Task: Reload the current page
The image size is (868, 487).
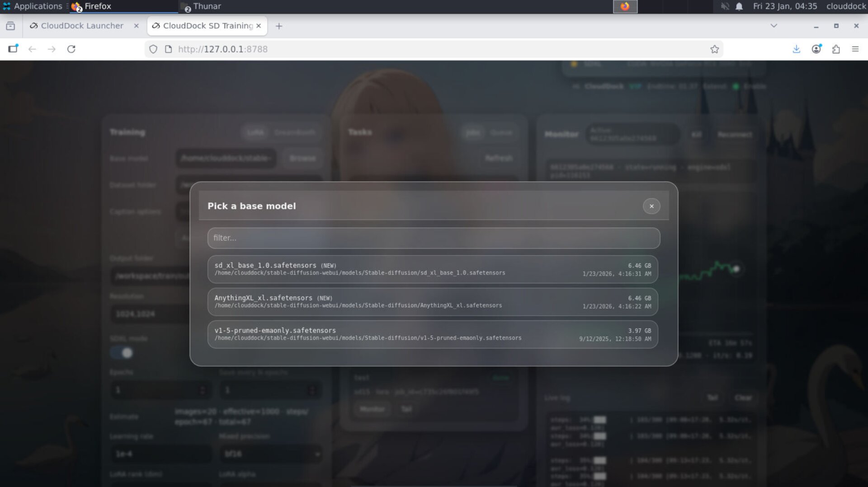Action: coord(72,49)
